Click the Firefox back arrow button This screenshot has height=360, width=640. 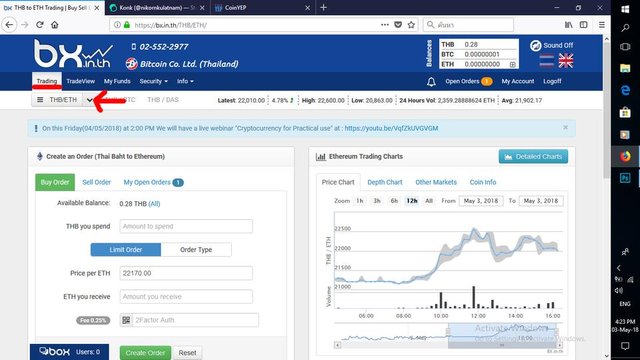click(9, 25)
